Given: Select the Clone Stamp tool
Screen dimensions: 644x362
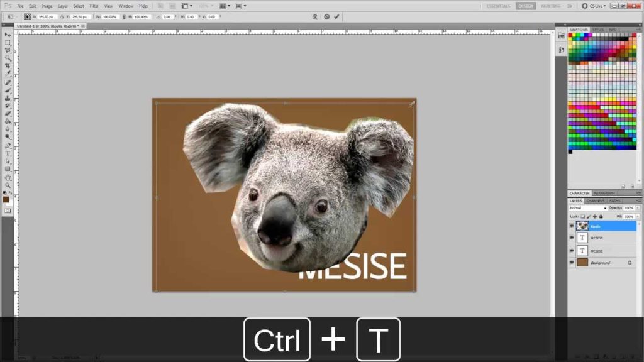Looking at the screenshot, I should 8,98.
